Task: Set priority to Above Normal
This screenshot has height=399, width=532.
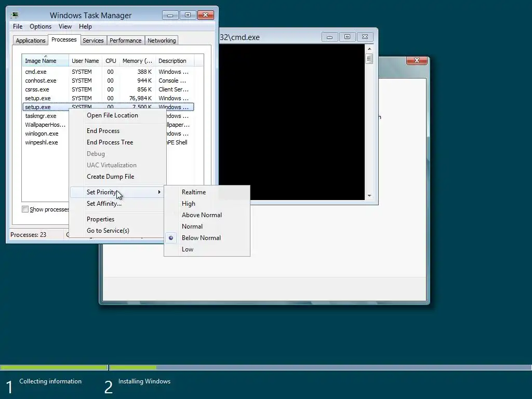Action: (x=207, y=215)
